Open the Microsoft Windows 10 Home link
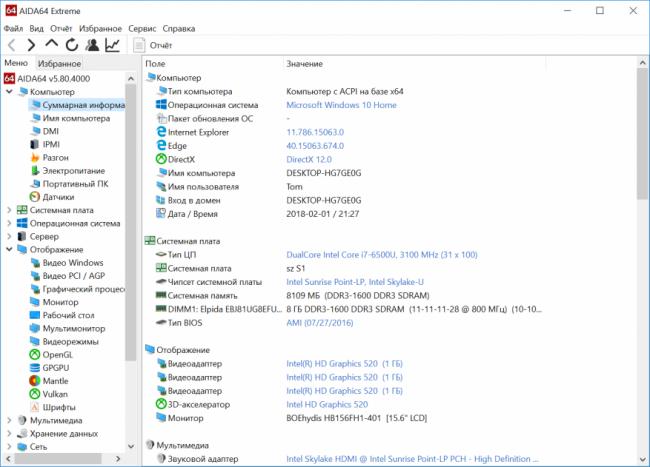Image resolution: width=650 pixels, height=467 pixels. point(341,105)
